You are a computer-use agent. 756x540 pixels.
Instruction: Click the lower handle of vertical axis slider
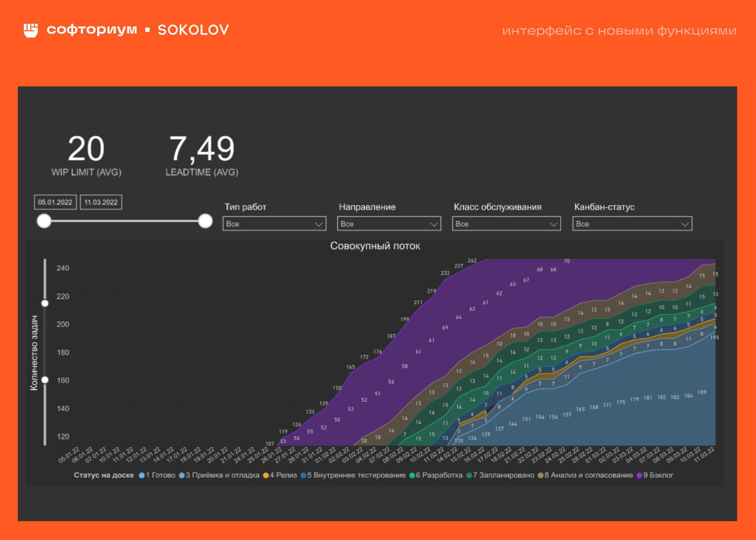click(x=45, y=380)
